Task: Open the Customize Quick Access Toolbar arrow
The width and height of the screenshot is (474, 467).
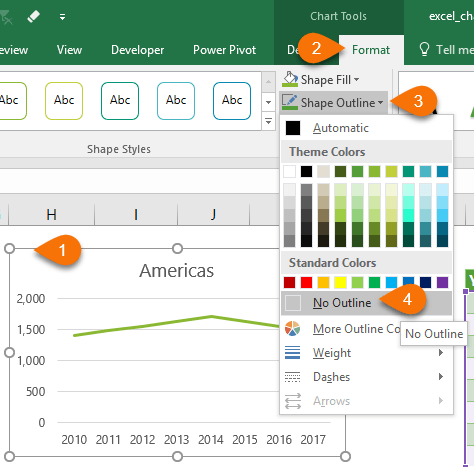Action: tap(62, 16)
